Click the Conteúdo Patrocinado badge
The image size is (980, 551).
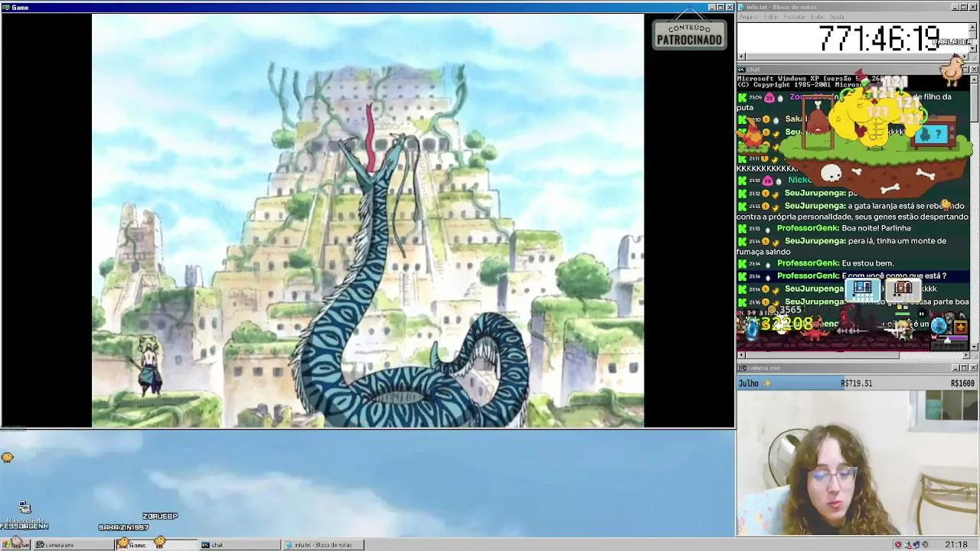[x=689, y=34]
